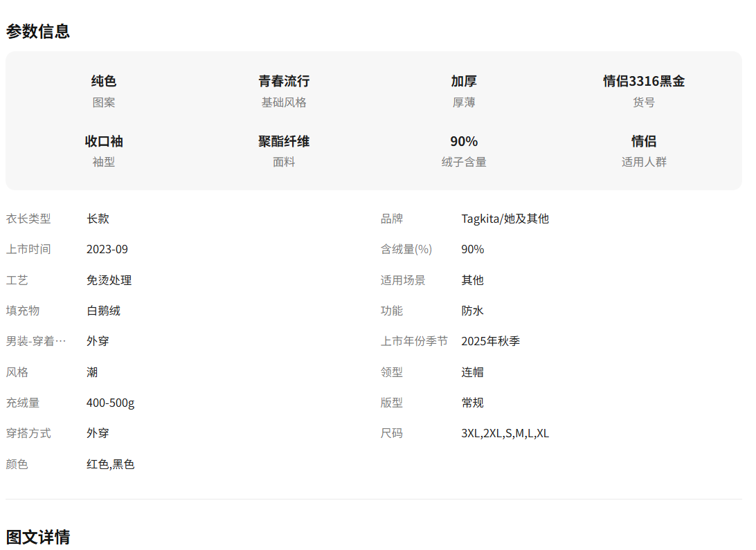Click the 青春流行 style value
Viewport: 756px width, 550px height.
284,81
